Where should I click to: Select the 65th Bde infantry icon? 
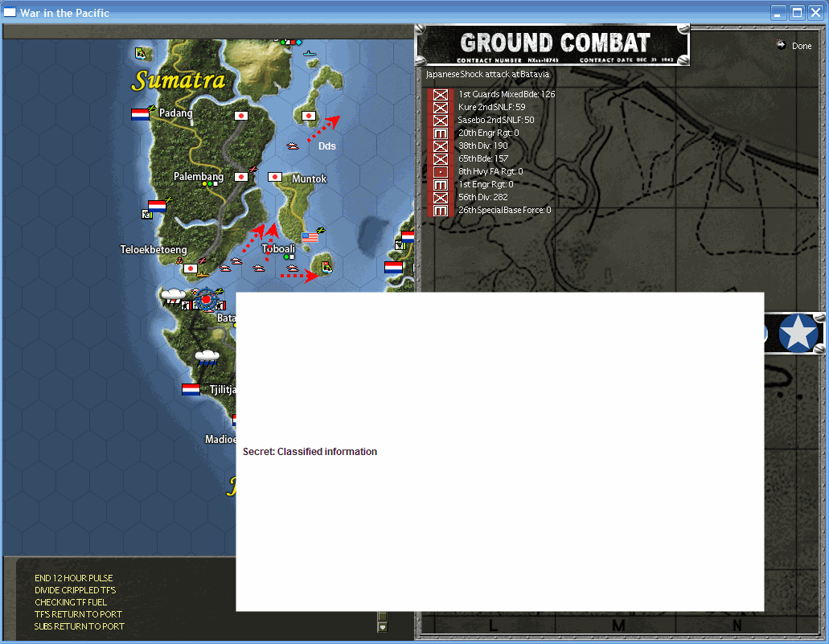[x=441, y=159]
